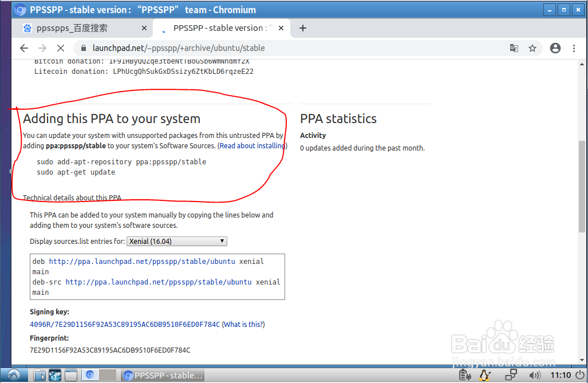Image resolution: width=588 pixels, height=383 pixels.
Task: Open the translate page icon
Action: 514,48
